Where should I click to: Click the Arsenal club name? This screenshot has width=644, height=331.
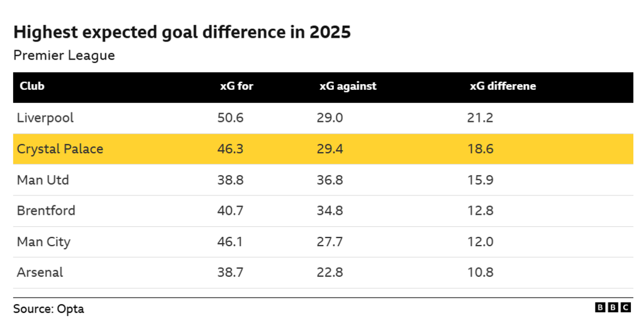[40, 273]
